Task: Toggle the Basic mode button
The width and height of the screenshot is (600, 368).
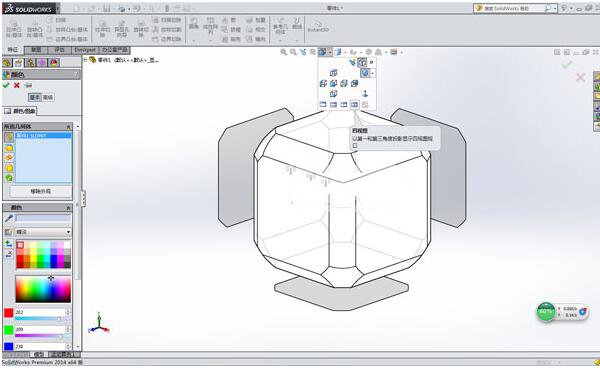Action: (x=34, y=98)
